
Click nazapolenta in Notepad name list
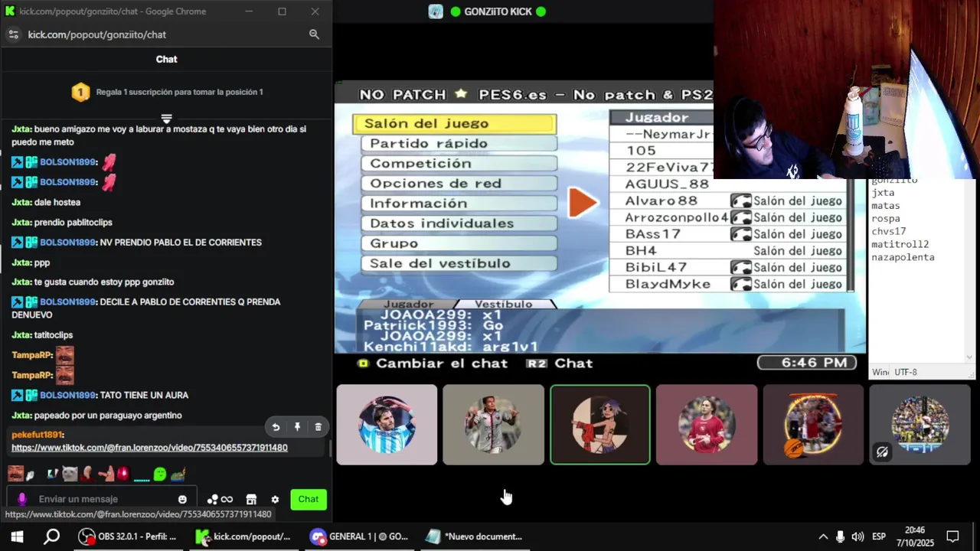point(903,257)
